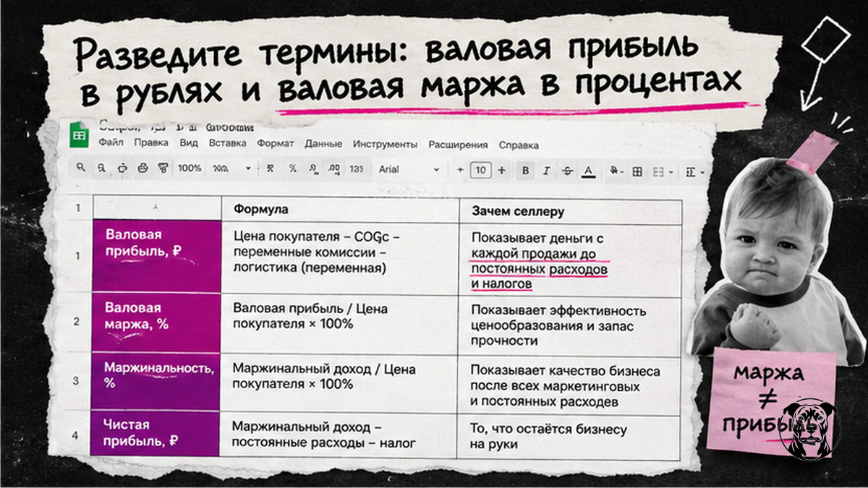This screenshot has width=868, height=488.
Task: Select the Маржинальный доход – постоянные расходы cell
Action: coord(339,435)
